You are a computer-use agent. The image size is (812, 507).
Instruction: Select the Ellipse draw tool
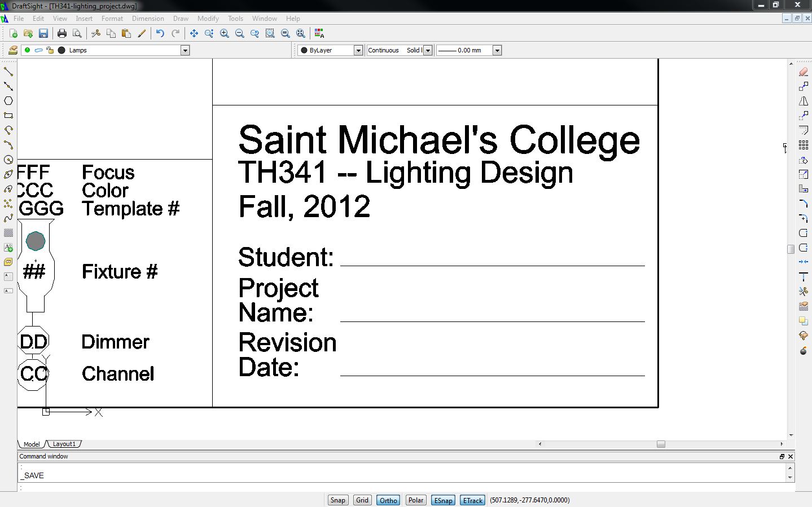[8, 174]
